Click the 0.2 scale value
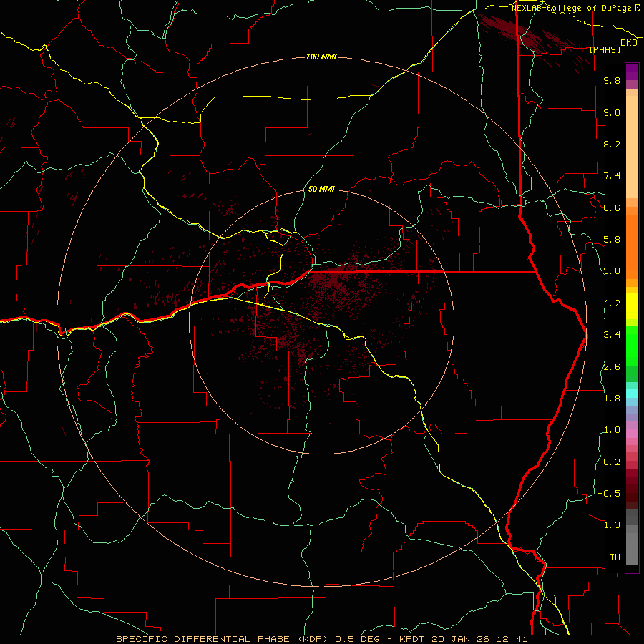 pos(612,462)
